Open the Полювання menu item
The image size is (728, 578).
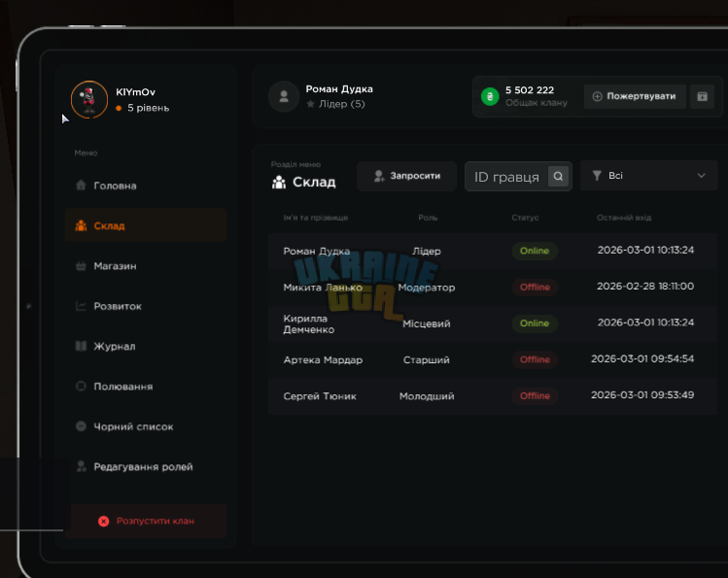[146, 387]
